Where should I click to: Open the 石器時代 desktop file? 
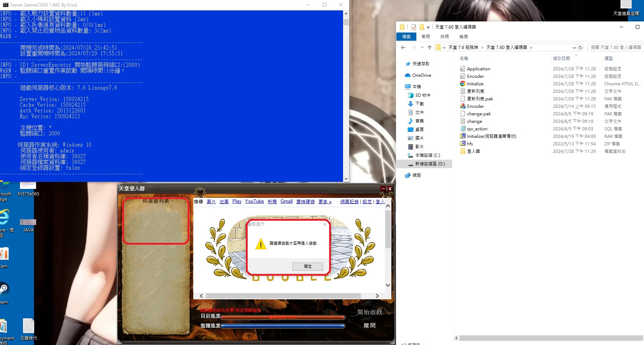(29, 329)
